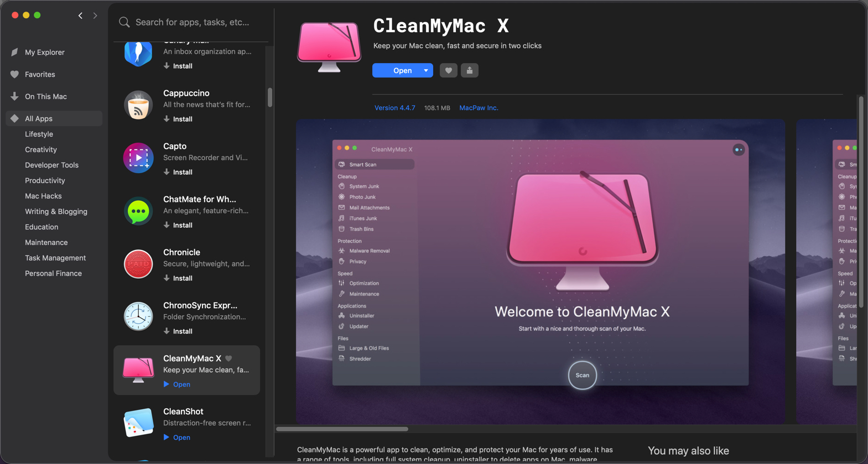Show apps On This Mac

pyautogui.click(x=46, y=96)
